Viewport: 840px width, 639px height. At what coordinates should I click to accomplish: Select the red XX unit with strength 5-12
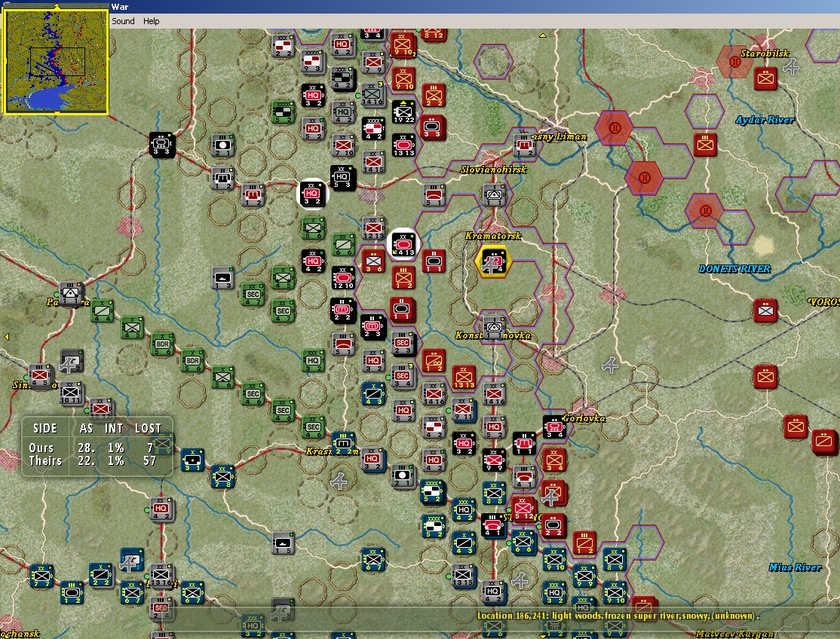pos(524,509)
